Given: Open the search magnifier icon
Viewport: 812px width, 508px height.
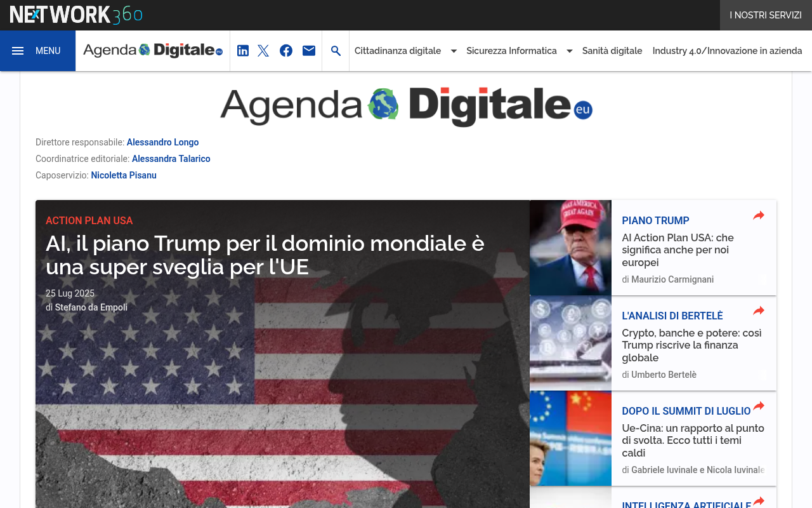Looking at the screenshot, I should coord(336,51).
